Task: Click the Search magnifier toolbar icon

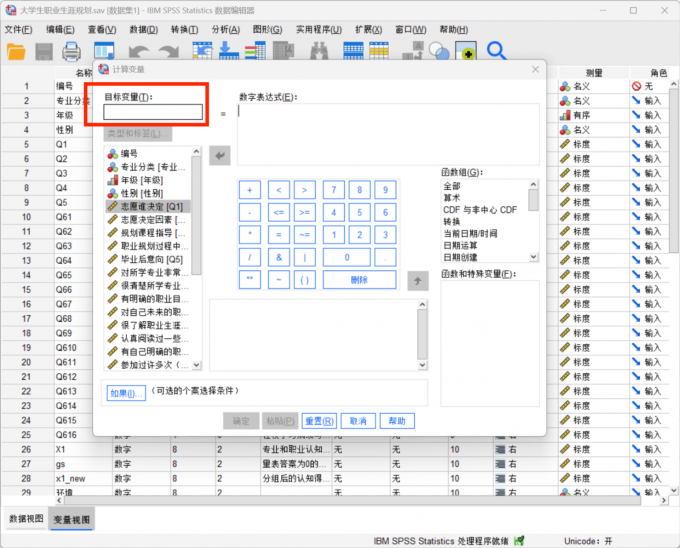Action: pyautogui.click(x=496, y=51)
